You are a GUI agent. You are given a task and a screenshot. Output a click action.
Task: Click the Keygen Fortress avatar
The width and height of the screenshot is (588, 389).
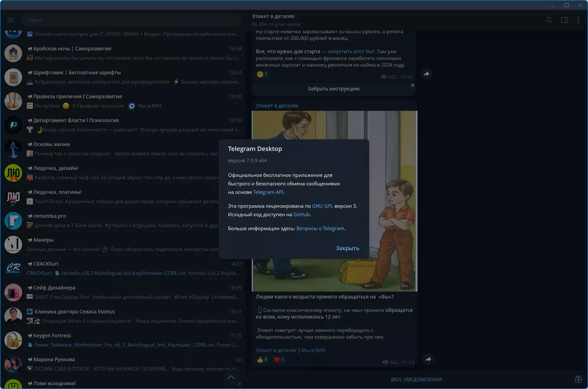point(13,340)
